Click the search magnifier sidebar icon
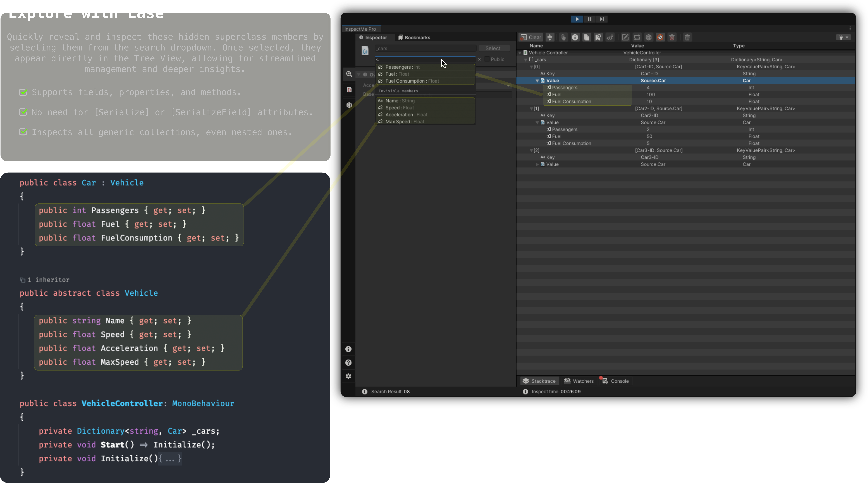This screenshot has height=483, width=868. (x=349, y=74)
